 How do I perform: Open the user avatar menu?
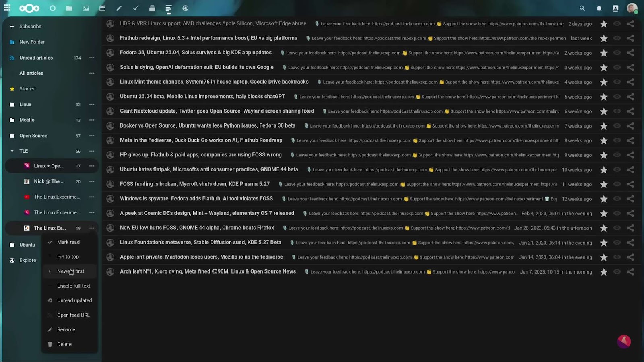click(632, 8)
